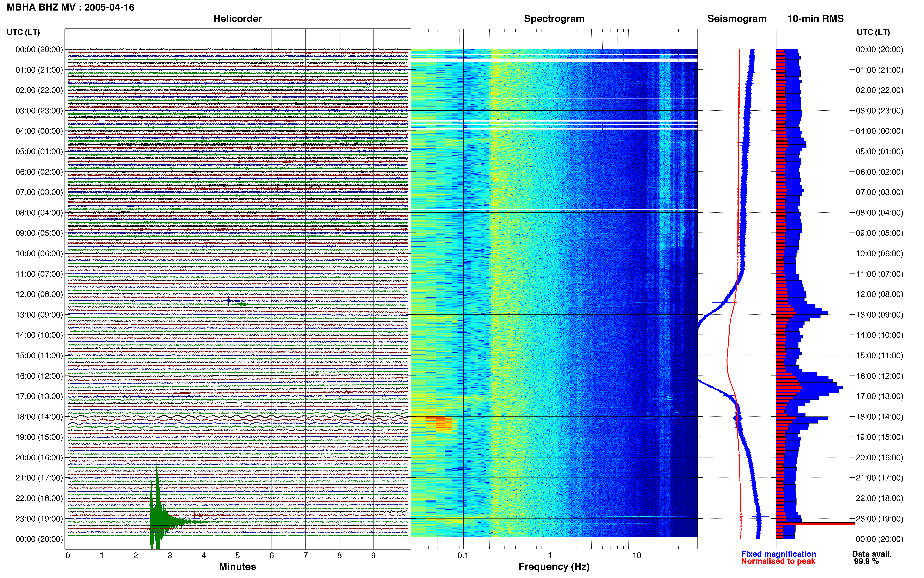Click the 'Seismogram' panel heading

(737, 18)
